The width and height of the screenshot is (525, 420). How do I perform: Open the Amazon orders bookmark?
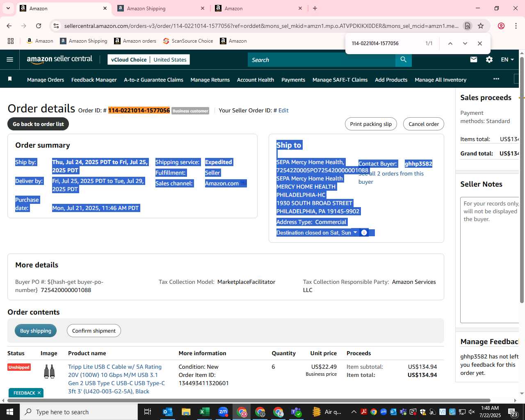pos(135,41)
